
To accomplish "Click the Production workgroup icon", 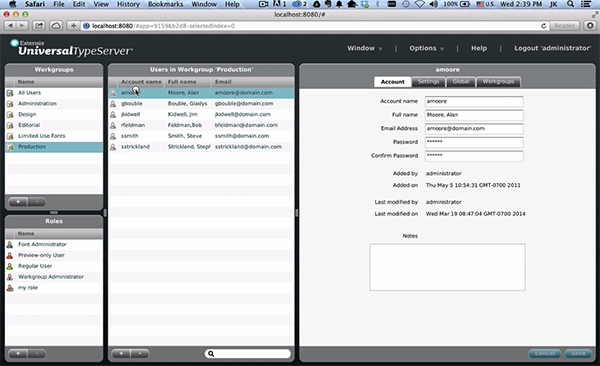I will click(10, 147).
